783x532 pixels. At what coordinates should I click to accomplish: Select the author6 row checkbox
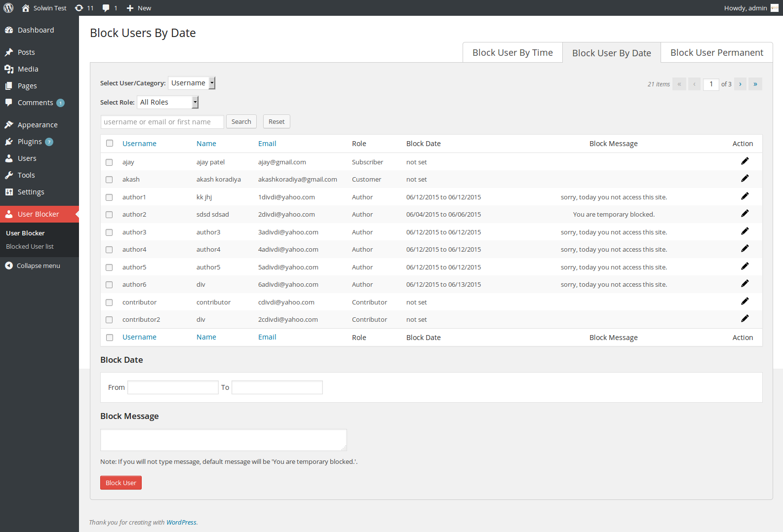pyautogui.click(x=109, y=285)
